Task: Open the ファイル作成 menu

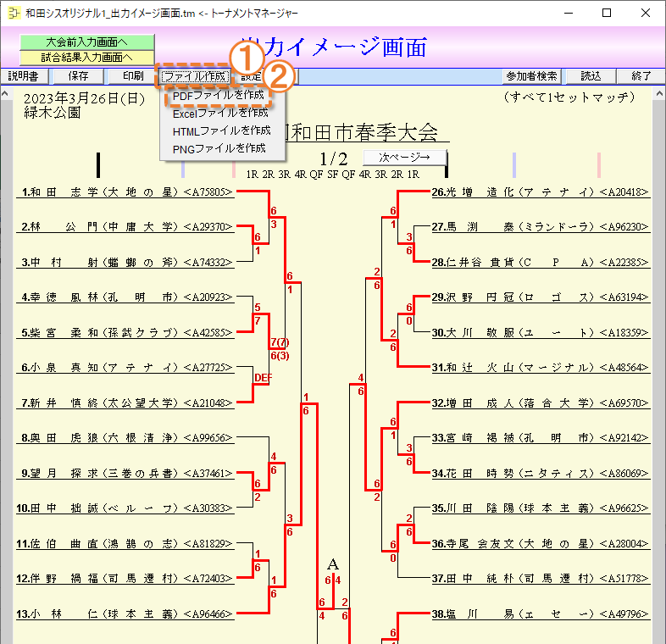Action: (195, 76)
